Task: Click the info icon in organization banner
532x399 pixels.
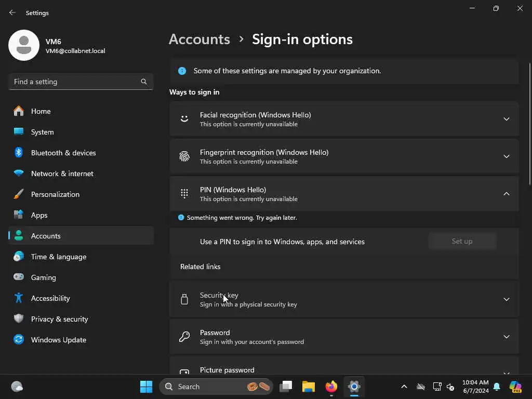Action: 182,71
